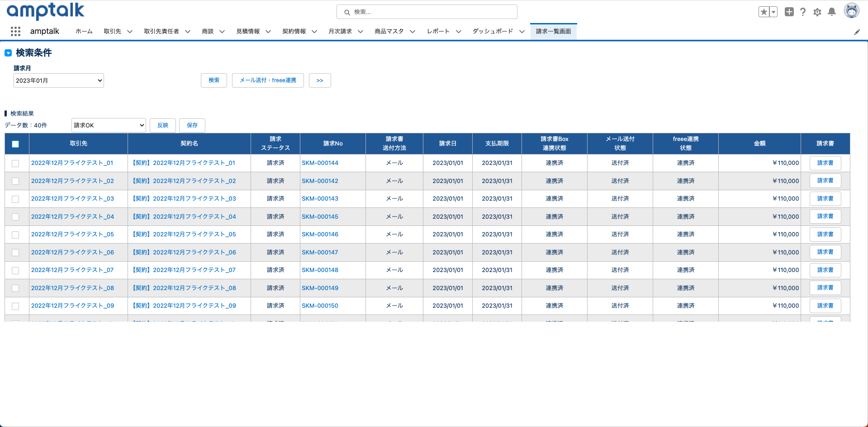Click the 保存 button
The image size is (868, 427).
192,125
